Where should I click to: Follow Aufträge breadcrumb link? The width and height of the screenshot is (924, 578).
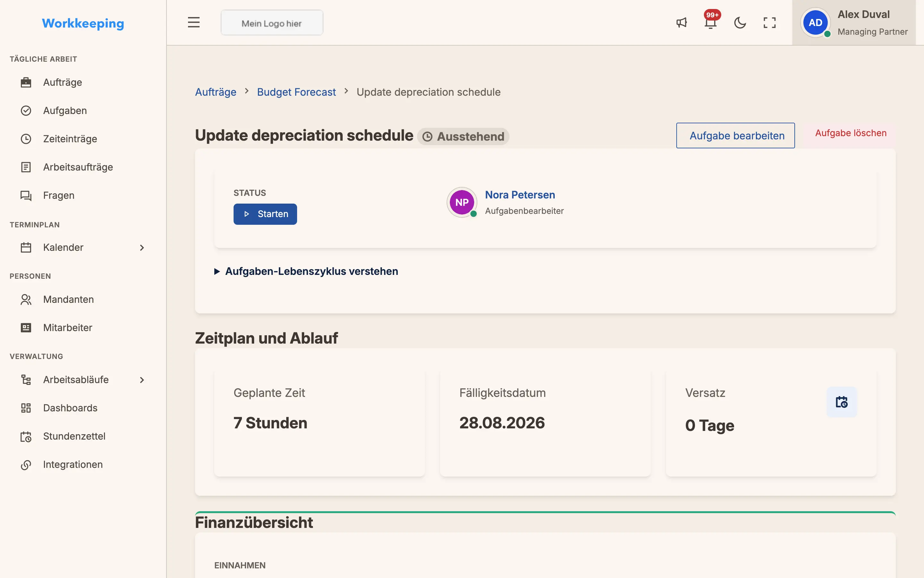point(216,92)
